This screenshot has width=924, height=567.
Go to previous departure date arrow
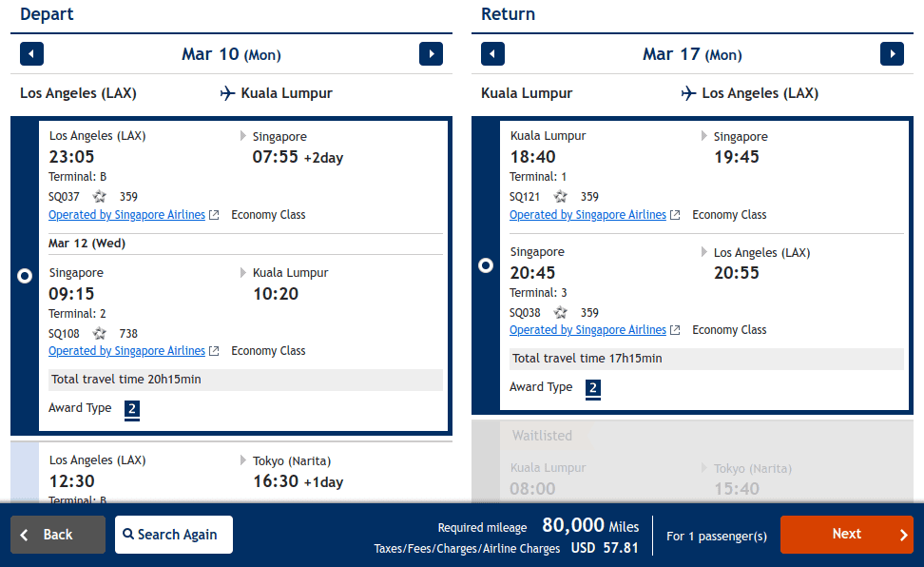click(31, 54)
